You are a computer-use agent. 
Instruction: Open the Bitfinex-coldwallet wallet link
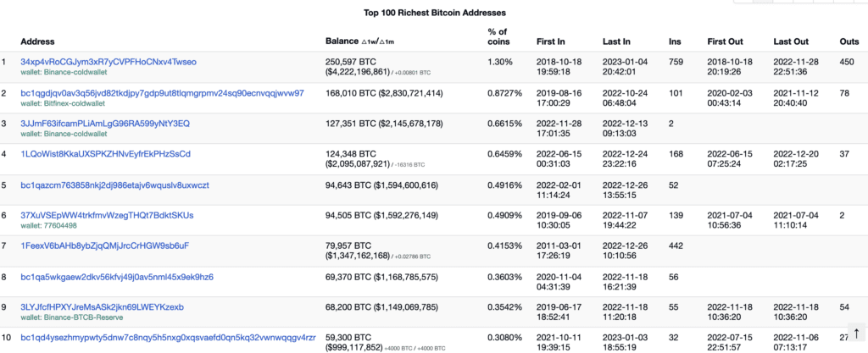pyautogui.click(x=63, y=102)
